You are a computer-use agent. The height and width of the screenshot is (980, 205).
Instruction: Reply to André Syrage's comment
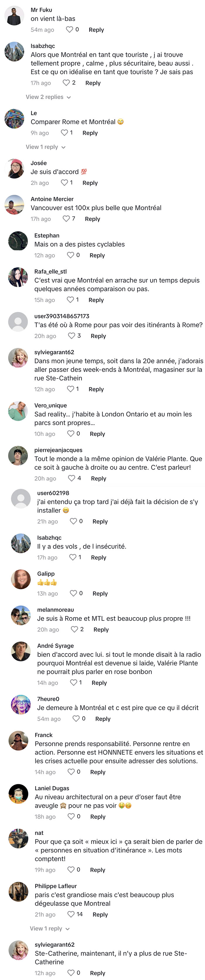(x=99, y=683)
